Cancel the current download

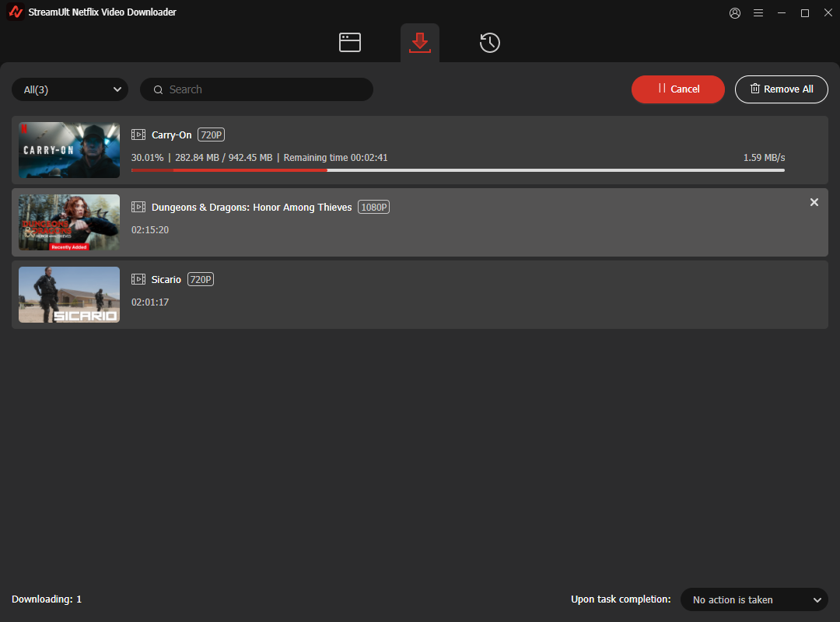[677, 89]
